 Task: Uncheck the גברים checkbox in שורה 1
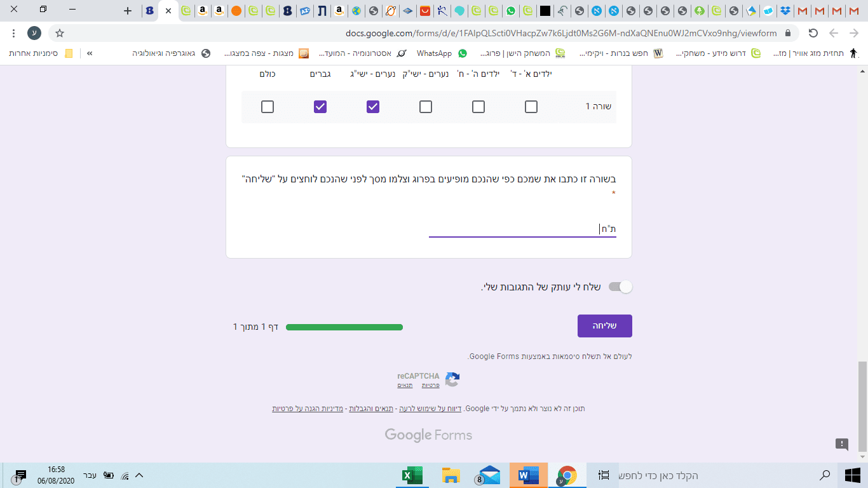click(x=320, y=107)
